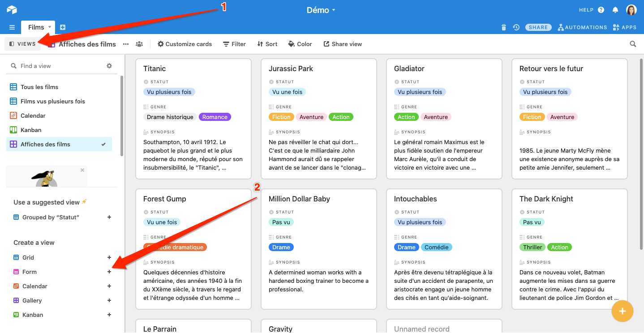Click Pas vu status on Million Dollar Baby
The image size is (644, 333).
click(x=281, y=222)
